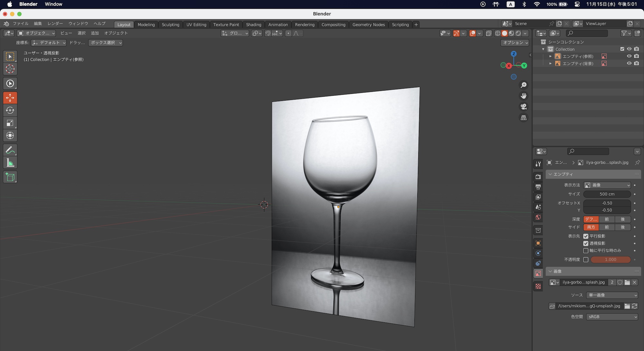This screenshot has height=351, width=644.
Task: Select the Scale tool
Action: point(10,123)
